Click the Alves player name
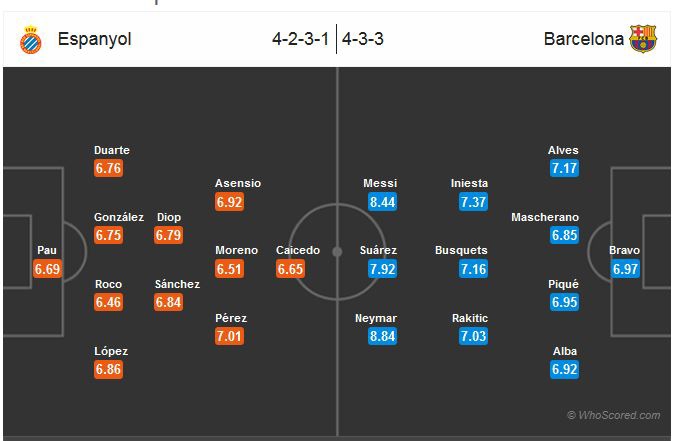The image size is (678, 441). 563,150
